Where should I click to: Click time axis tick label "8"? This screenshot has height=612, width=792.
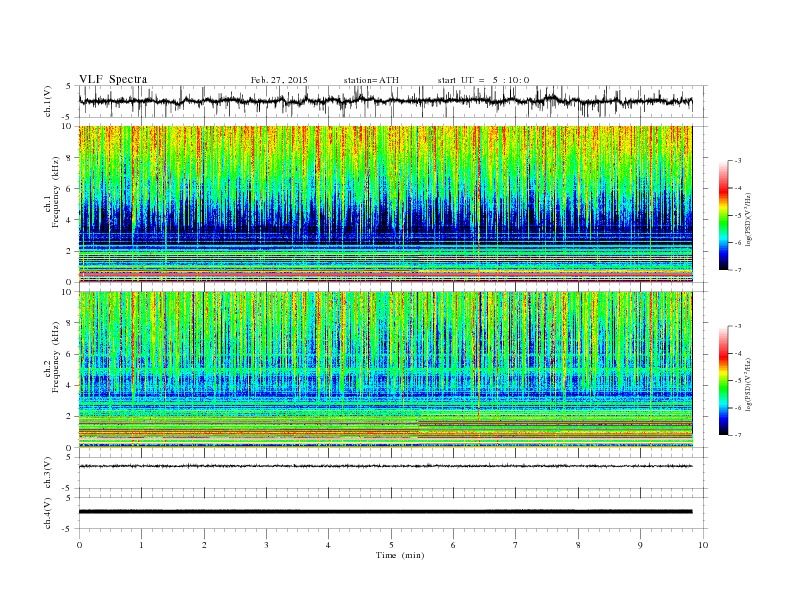pyautogui.click(x=578, y=545)
